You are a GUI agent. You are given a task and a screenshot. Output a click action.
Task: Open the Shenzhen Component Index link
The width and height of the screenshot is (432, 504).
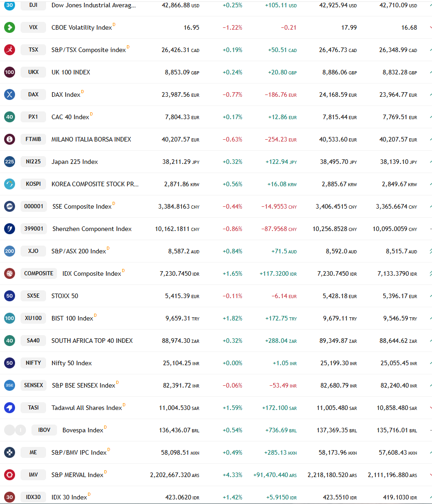[x=92, y=229]
